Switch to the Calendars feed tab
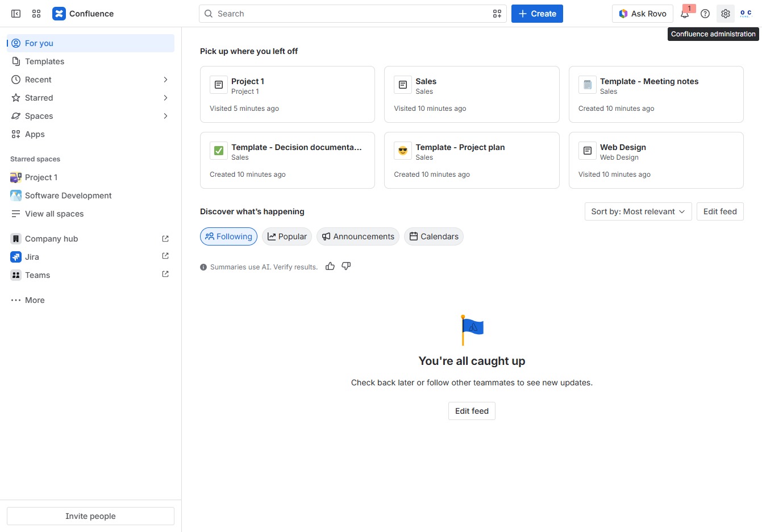Image resolution: width=762 pixels, height=532 pixels. pyautogui.click(x=434, y=236)
